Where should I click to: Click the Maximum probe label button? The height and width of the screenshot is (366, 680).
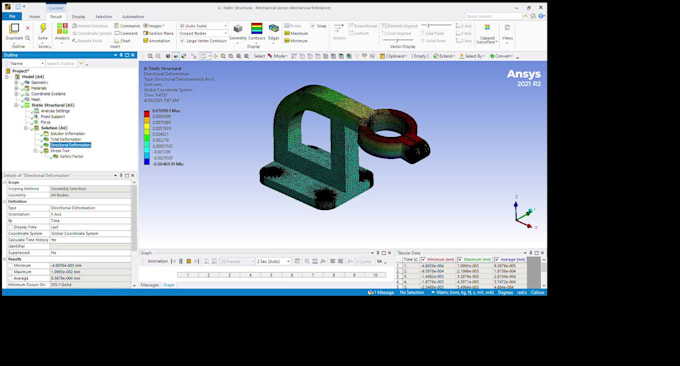click(x=296, y=33)
